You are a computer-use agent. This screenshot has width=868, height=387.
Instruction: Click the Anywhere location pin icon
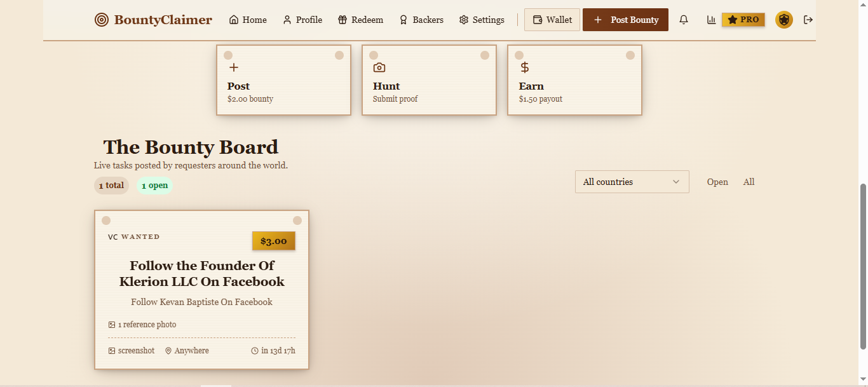[168, 351]
